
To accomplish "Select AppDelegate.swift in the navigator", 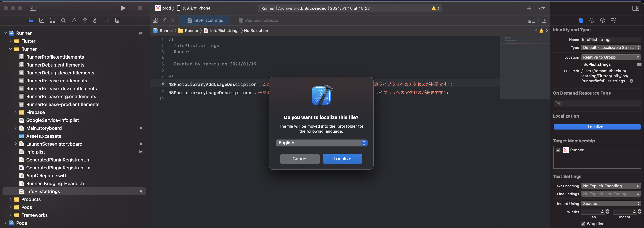I will click(46, 175).
